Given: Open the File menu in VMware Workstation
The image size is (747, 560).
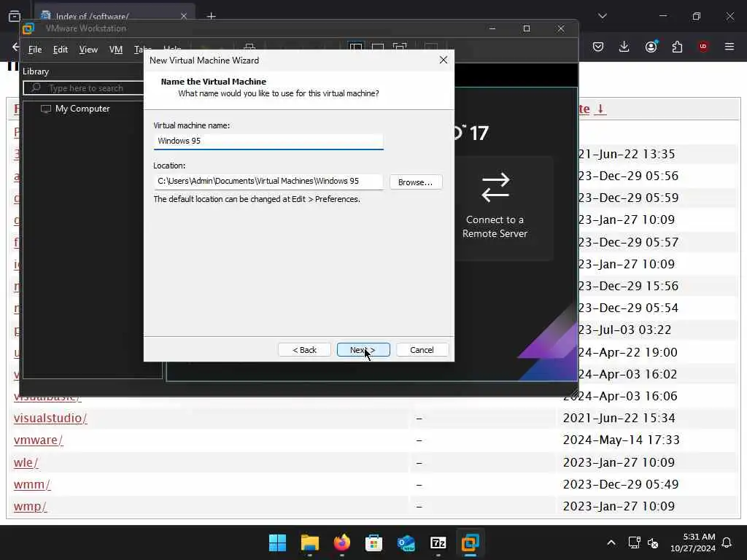Looking at the screenshot, I should pos(35,50).
